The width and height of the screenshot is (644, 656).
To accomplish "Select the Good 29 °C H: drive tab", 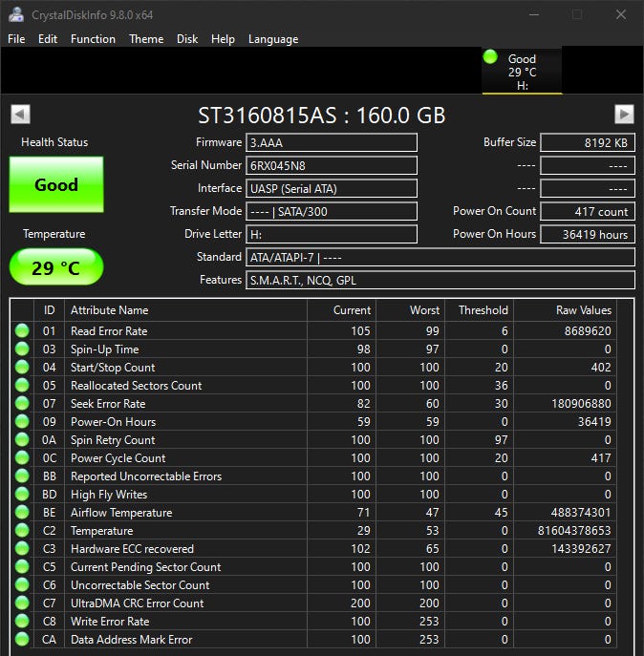I will tap(522, 72).
